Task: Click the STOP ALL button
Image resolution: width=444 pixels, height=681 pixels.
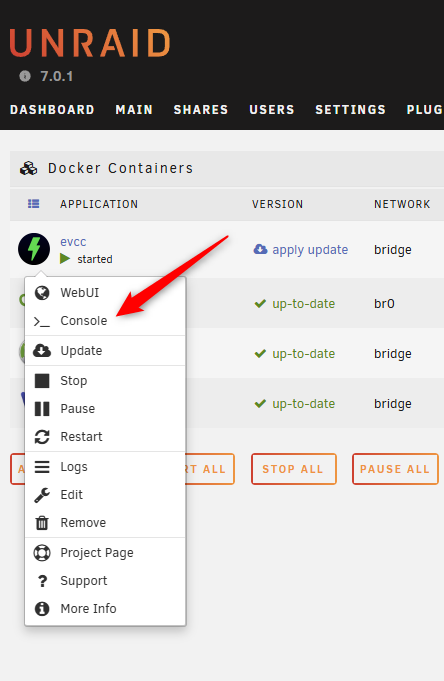Action: click(x=294, y=469)
